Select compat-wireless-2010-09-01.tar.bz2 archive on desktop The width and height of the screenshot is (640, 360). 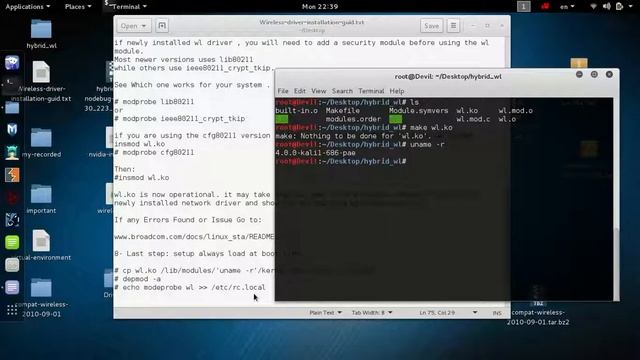coord(538,305)
